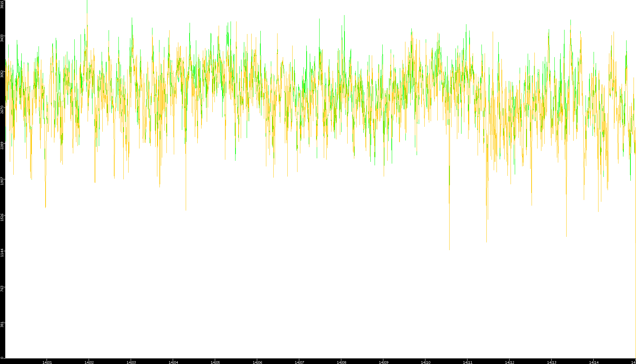Select the 14:06 time axis label

point(257,362)
